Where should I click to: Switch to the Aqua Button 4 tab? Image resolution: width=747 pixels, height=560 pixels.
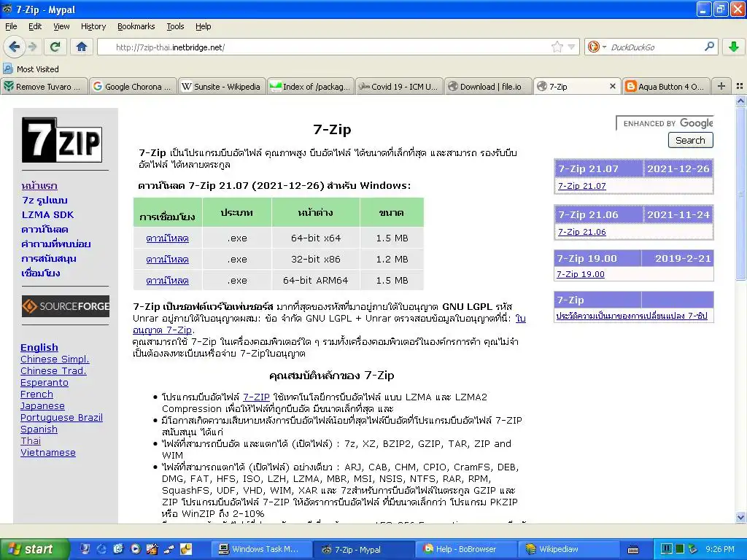tap(666, 86)
